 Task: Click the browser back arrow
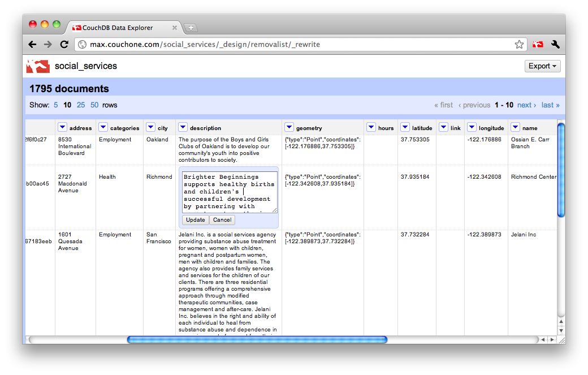coord(33,45)
